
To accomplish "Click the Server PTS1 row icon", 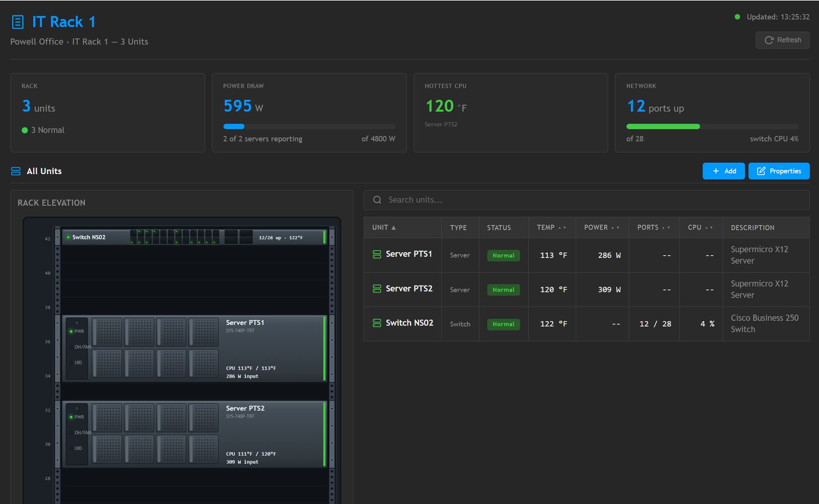I will pos(377,254).
